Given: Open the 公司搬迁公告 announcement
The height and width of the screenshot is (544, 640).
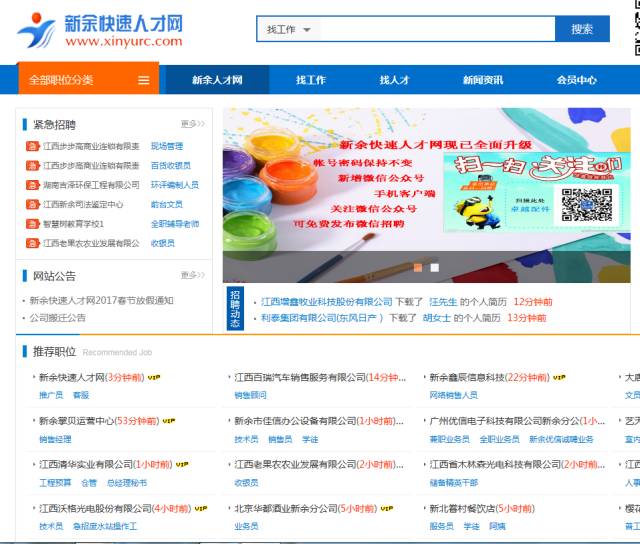Looking at the screenshot, I should pos(58,318).
